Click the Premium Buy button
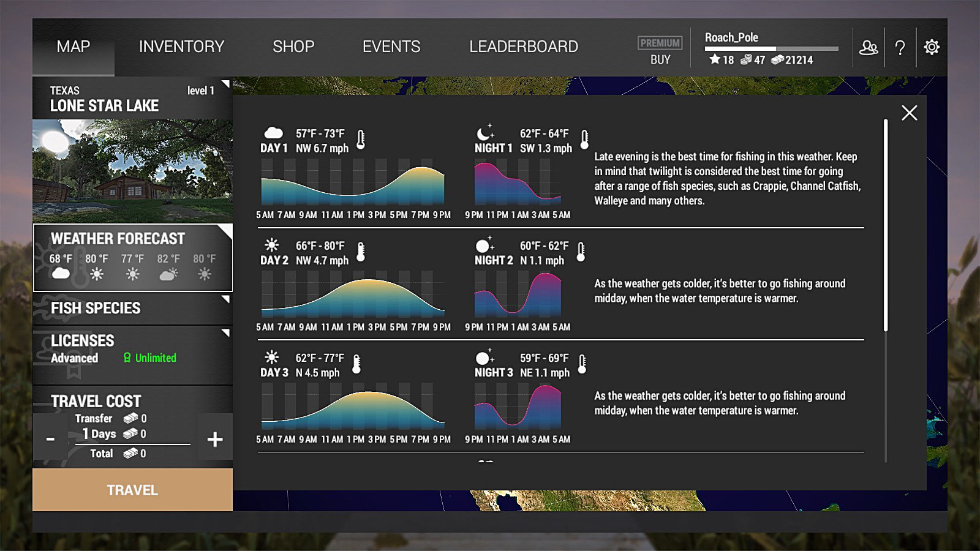 (x=660, y=51)
